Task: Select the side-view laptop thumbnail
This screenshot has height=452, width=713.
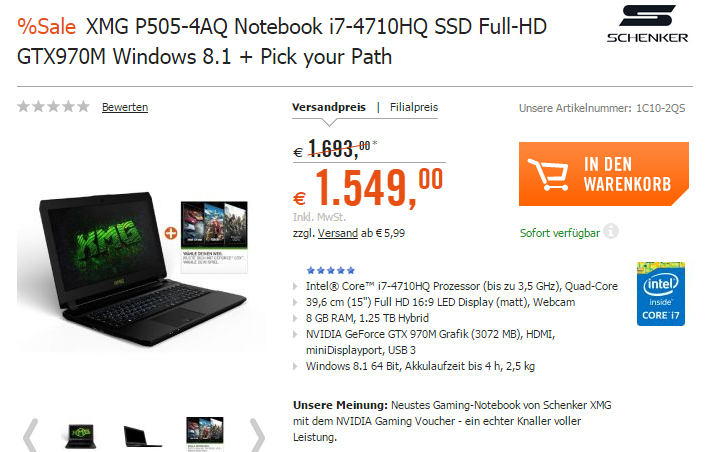Action: pos(142,436)
